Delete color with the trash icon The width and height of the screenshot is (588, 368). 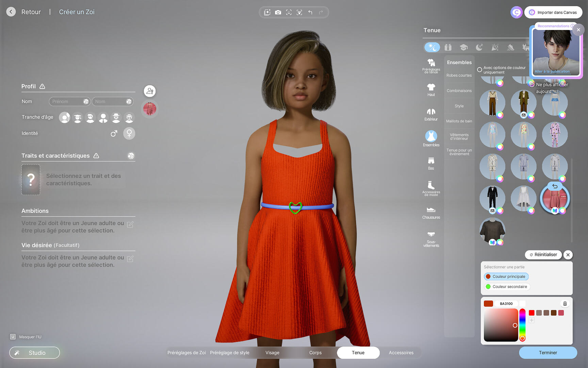pos(565,304)
